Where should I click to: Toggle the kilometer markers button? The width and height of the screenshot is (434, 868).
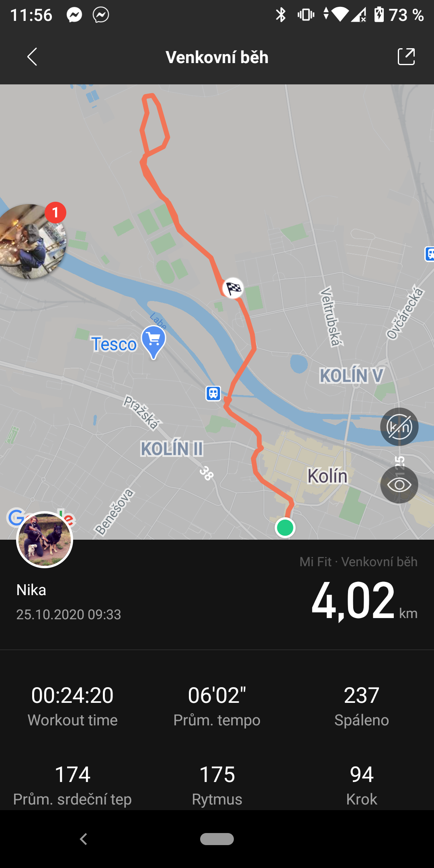(399, 427)
